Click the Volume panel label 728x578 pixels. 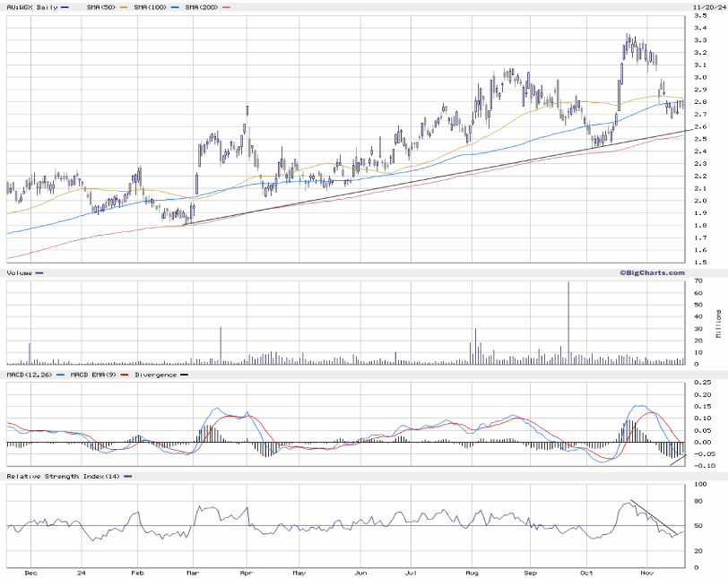pyautogui.click(x=20, y=272)
